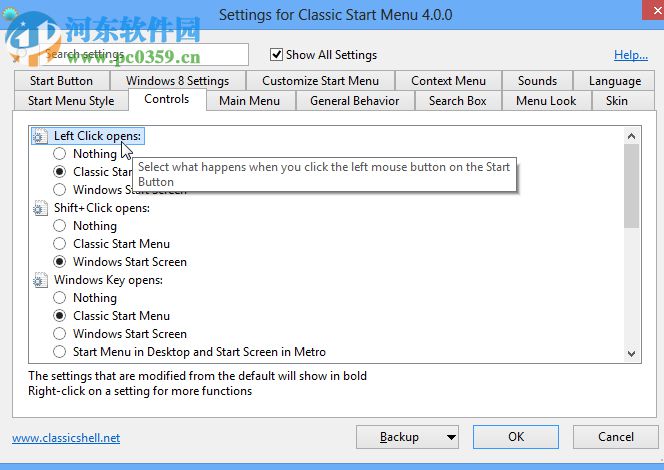The image size is (664, 470).
Task: Select Classic Start Menu under Windows Key opens
Action: 59,316
